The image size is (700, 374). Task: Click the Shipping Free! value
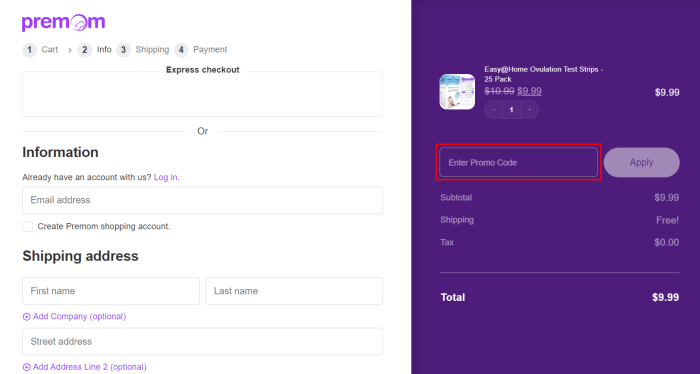click(667, 220)
